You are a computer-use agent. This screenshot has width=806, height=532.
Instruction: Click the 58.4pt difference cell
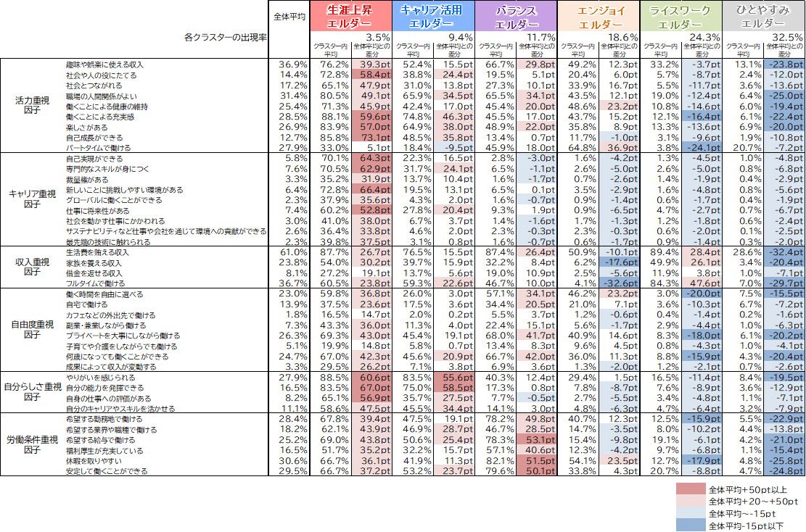pyautogui.click(x=371, y=75)
